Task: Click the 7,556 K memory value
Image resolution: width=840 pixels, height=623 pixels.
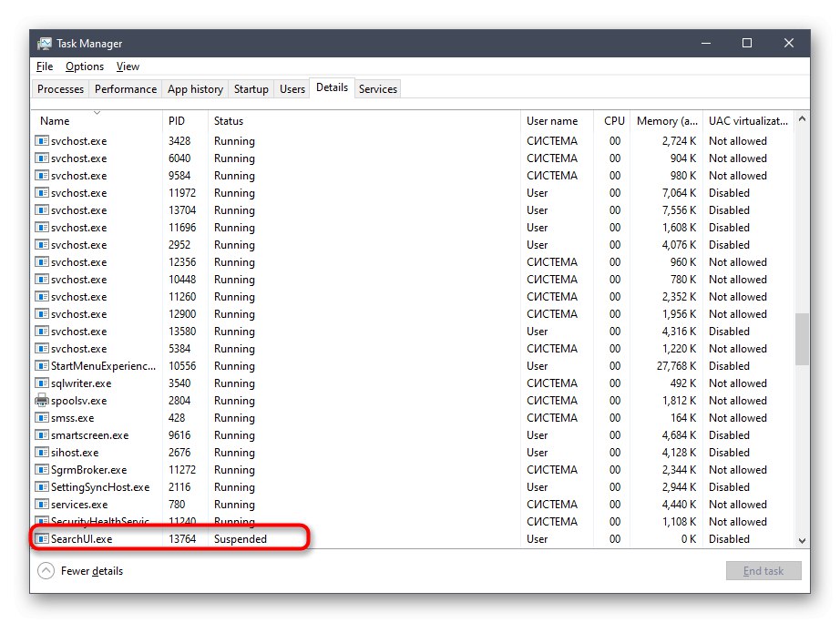Action: pos(680,210)
